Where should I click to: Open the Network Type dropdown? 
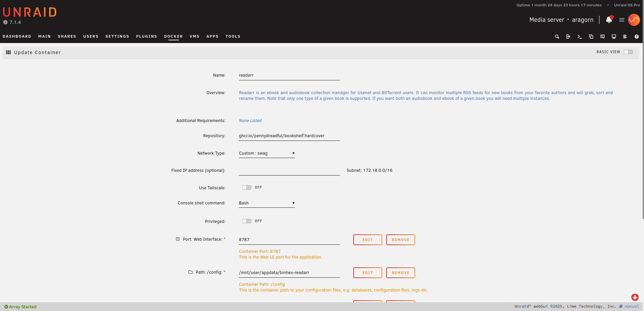coord(267,153)
